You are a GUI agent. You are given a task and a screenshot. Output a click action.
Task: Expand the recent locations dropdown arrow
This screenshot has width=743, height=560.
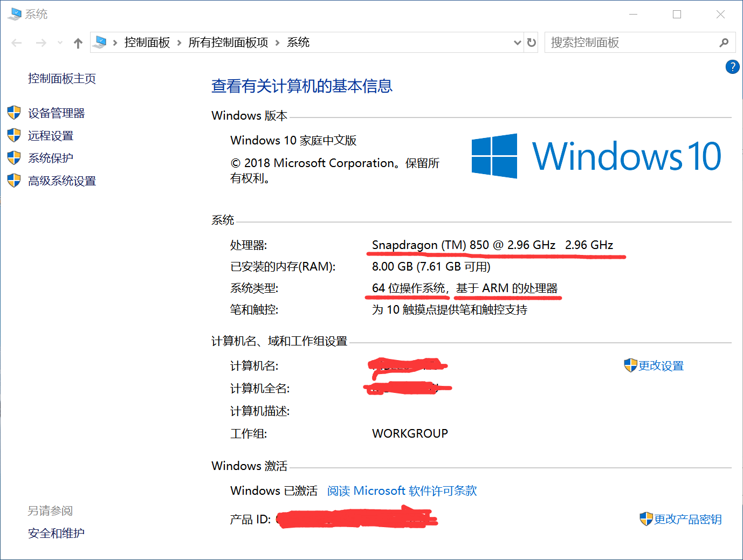(60, 43)
